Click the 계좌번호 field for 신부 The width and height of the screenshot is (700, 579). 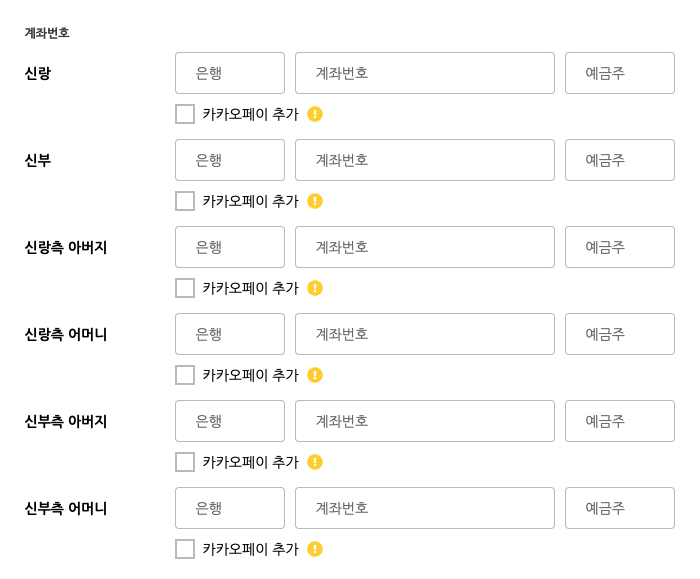pos(425,160)
